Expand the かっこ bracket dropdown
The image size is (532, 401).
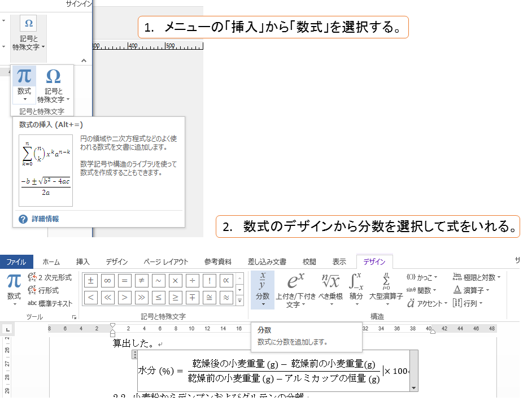[422, 277]
